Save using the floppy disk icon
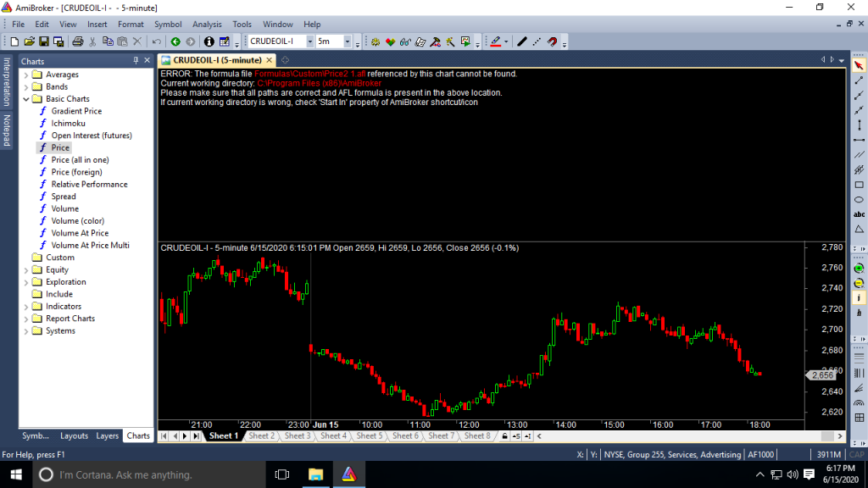Screen dimensions: 868x488 click(43, 42)
